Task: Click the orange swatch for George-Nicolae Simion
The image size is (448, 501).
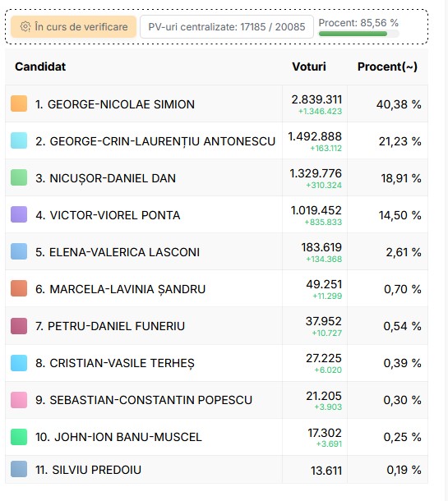Action: tap(19, 103)
